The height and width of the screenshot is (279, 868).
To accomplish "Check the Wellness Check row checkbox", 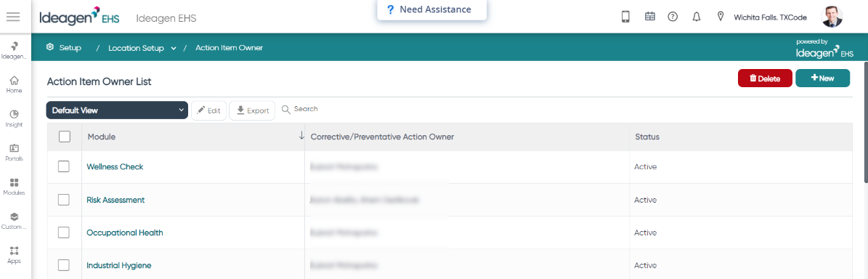I will (x=64, y=166).
